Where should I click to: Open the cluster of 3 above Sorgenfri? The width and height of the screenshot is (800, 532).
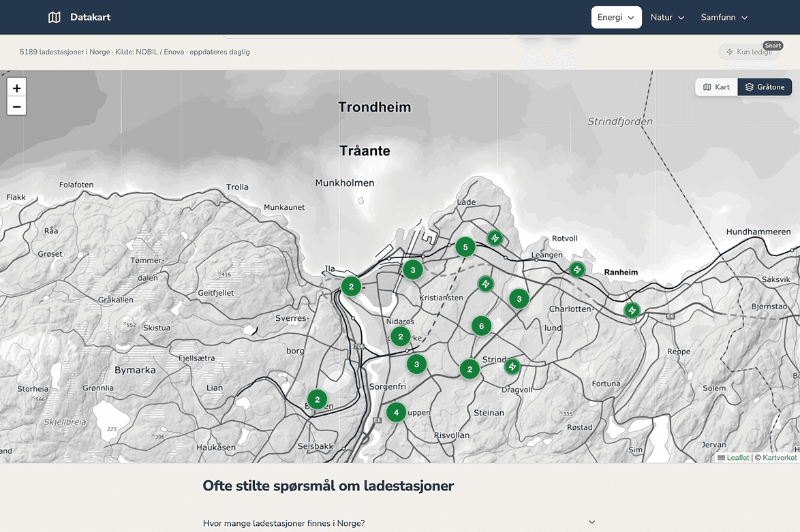pos(416,364)
